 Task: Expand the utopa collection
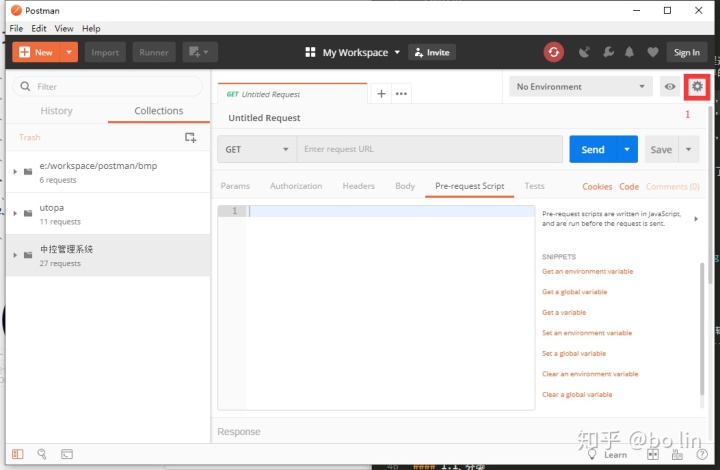tap(15, 213)
